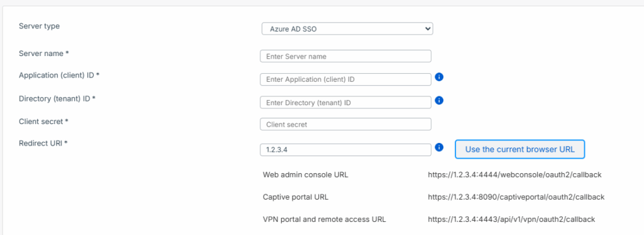The width and height of the screenshot is (644, 235).
Task: Click the Captive portal URL label
Action: (296, 197)
